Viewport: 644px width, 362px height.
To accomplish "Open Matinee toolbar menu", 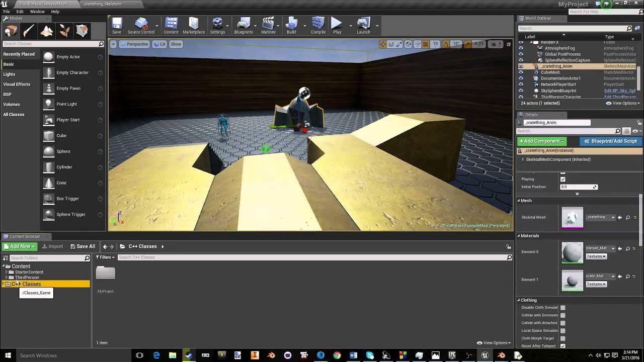I will coord(268,25).
